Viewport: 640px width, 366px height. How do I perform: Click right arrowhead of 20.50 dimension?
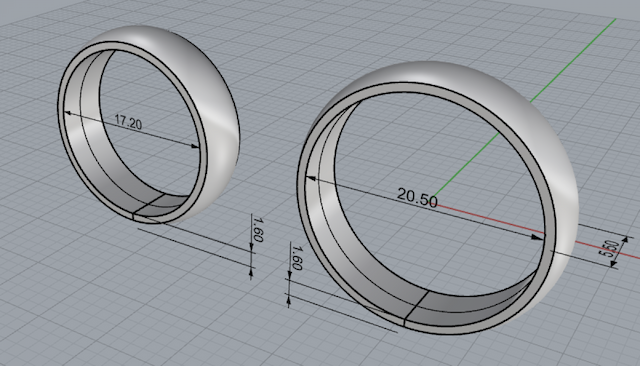[538, 237]
